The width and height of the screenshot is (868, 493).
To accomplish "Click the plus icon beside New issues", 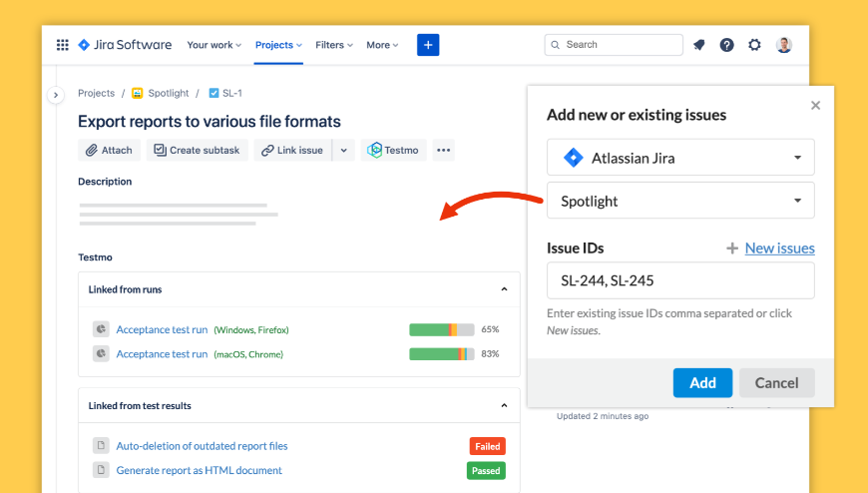I will point(732,248).
